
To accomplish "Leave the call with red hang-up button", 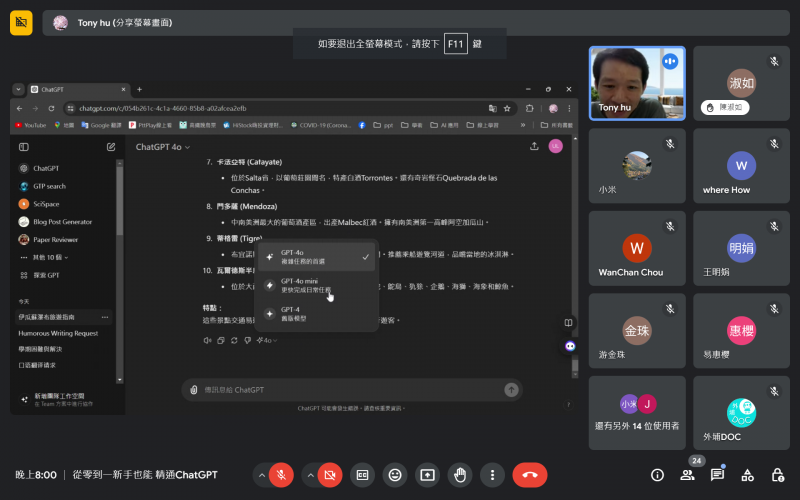I will (530, 475).
